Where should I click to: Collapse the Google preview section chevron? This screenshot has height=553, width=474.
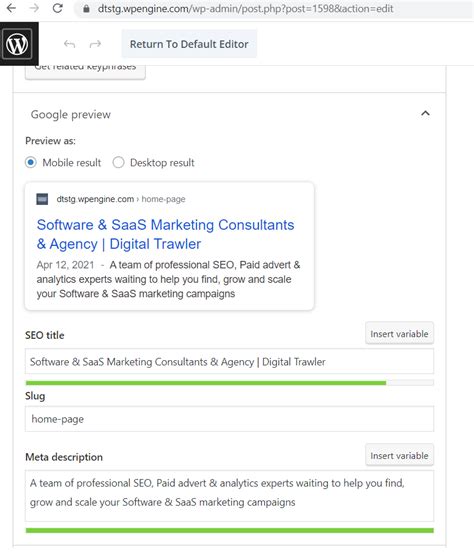[x=425, y=114]
